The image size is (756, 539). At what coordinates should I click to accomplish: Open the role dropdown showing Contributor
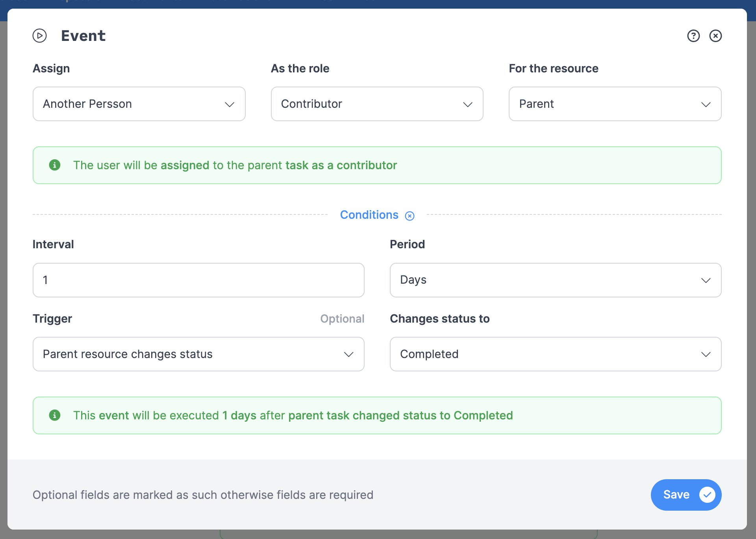pos(377,104)
